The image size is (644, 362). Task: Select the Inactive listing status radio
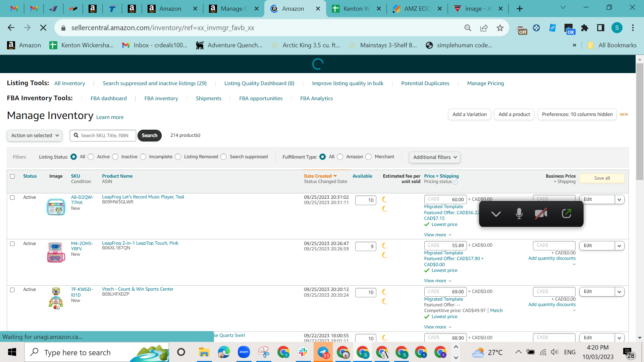[115, 157]
